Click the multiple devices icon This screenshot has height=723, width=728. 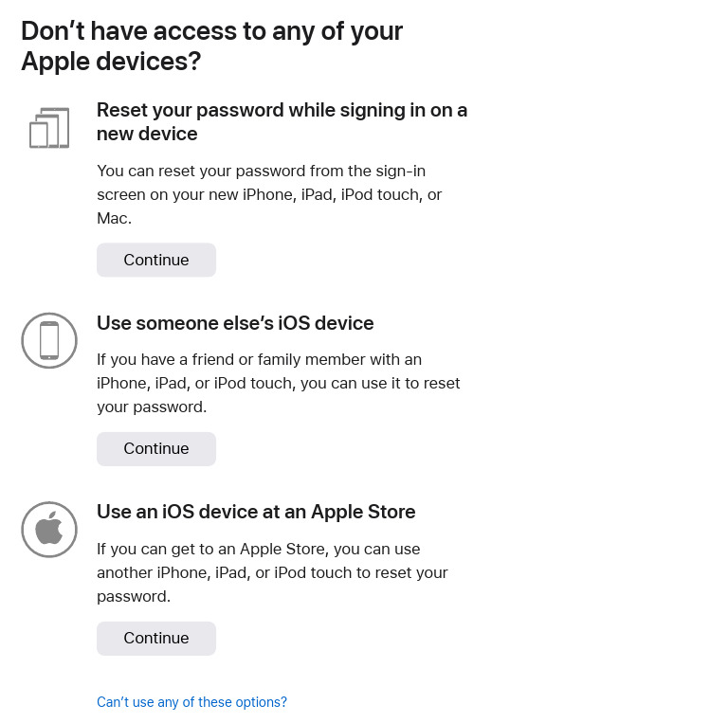[49, 128]
